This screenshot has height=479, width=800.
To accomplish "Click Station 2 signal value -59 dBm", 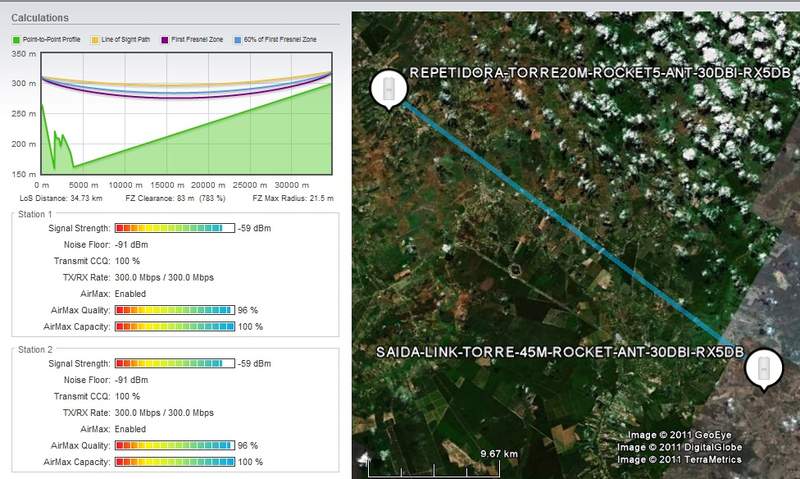I will (x=255, y=363).
